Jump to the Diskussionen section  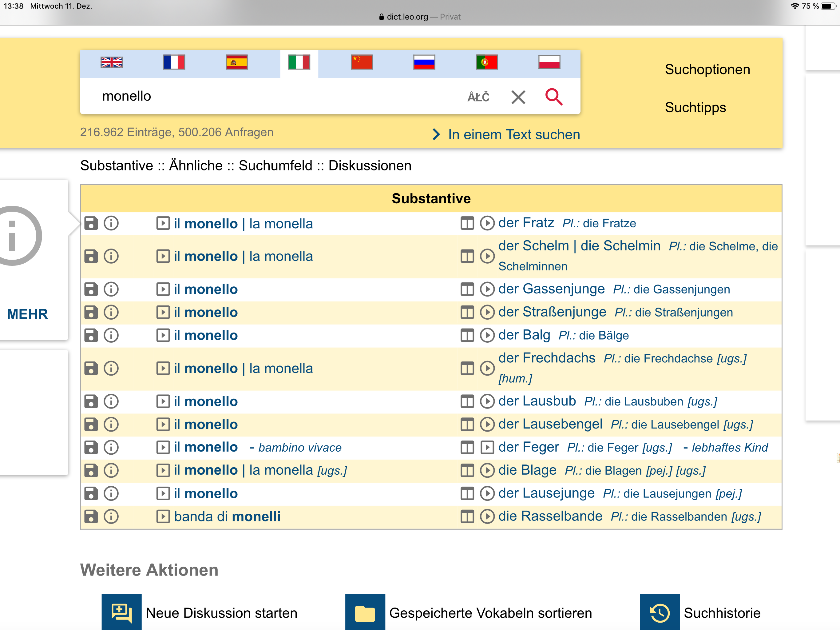pos(370,166)
